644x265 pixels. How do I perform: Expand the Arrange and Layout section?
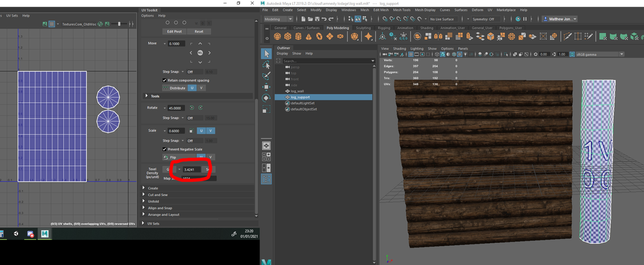[x=163, y=215]
